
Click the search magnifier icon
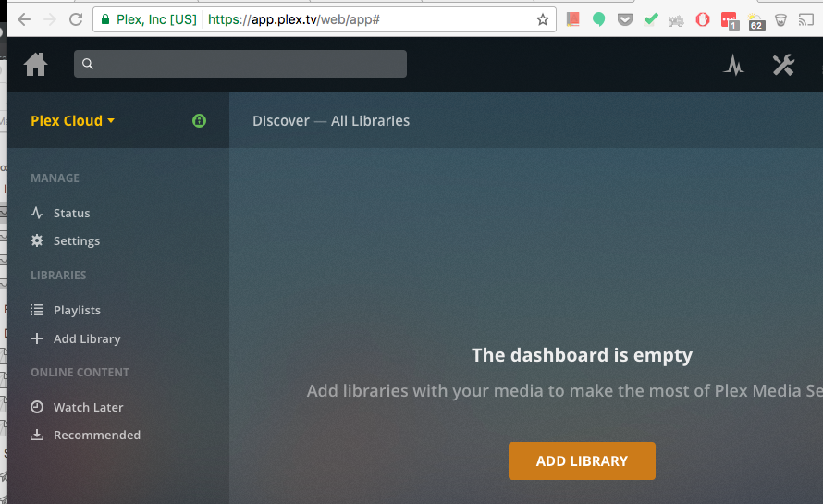point(88,64)
